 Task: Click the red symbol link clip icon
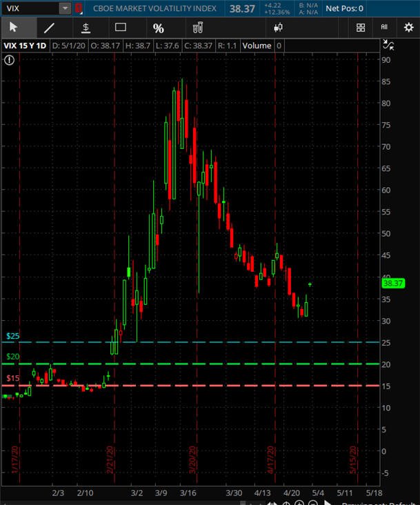point(79,8)
